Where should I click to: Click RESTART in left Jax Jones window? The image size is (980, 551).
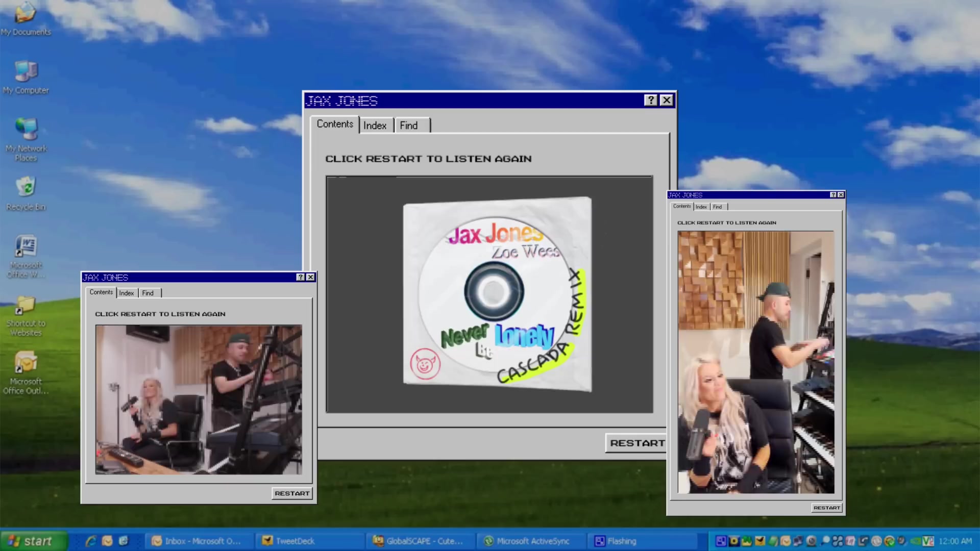[x=292, y=493]
